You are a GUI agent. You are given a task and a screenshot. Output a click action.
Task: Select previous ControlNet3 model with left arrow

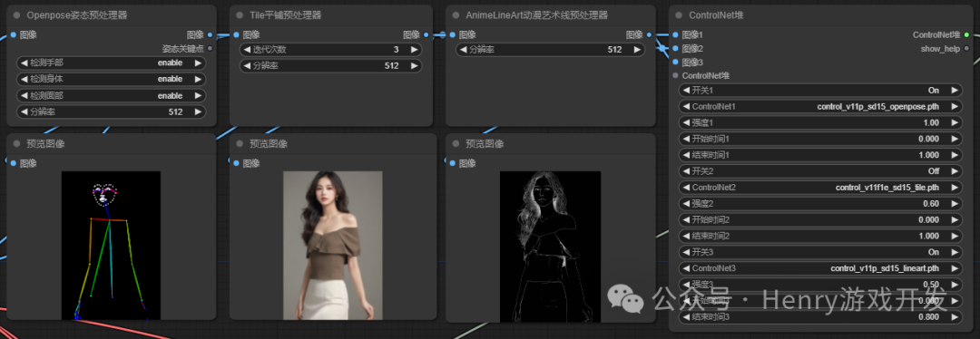coord(686,268)
